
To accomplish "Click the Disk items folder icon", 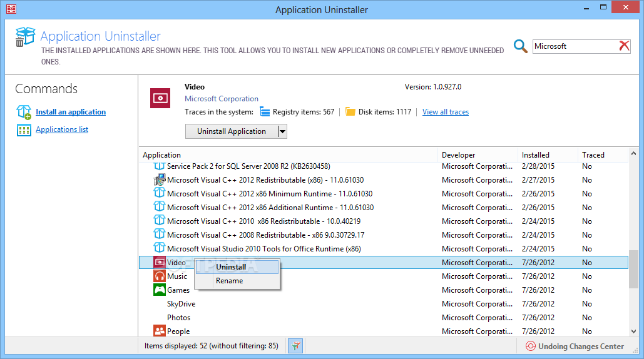I will (350, 111).
